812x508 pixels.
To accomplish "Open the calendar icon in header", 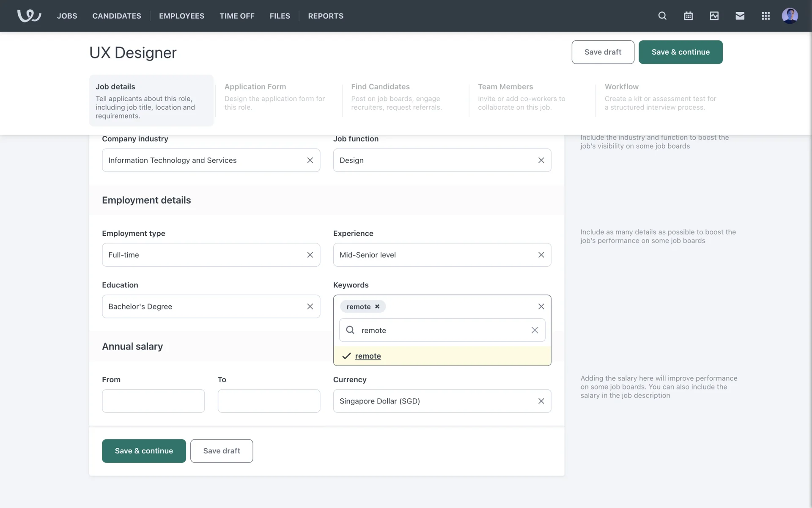I will (688, 16).
